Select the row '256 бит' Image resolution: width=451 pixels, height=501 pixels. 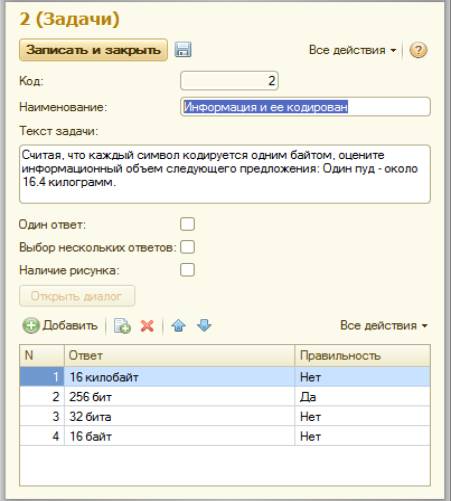[x=225, y=397]
